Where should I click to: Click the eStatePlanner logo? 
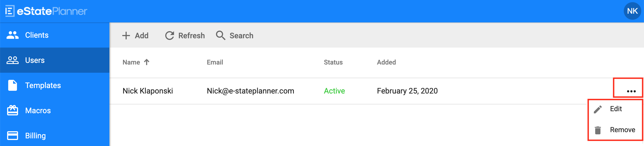click(x=46, y=11)
